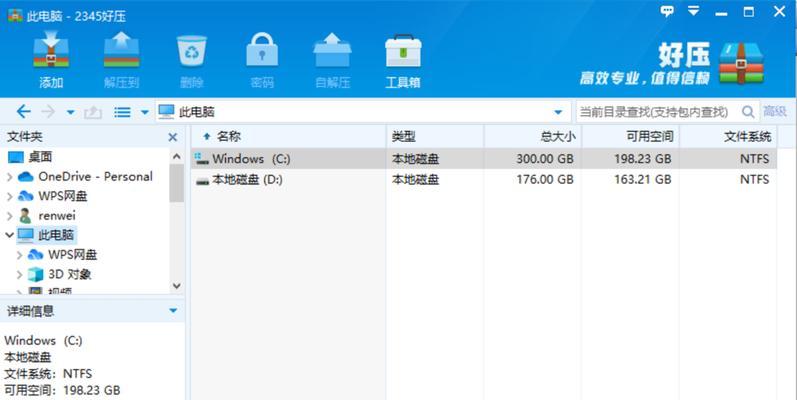Click the feedback chat bubble icon in title bar
This screenshot has height=400, width=797.
click(667, 11)
